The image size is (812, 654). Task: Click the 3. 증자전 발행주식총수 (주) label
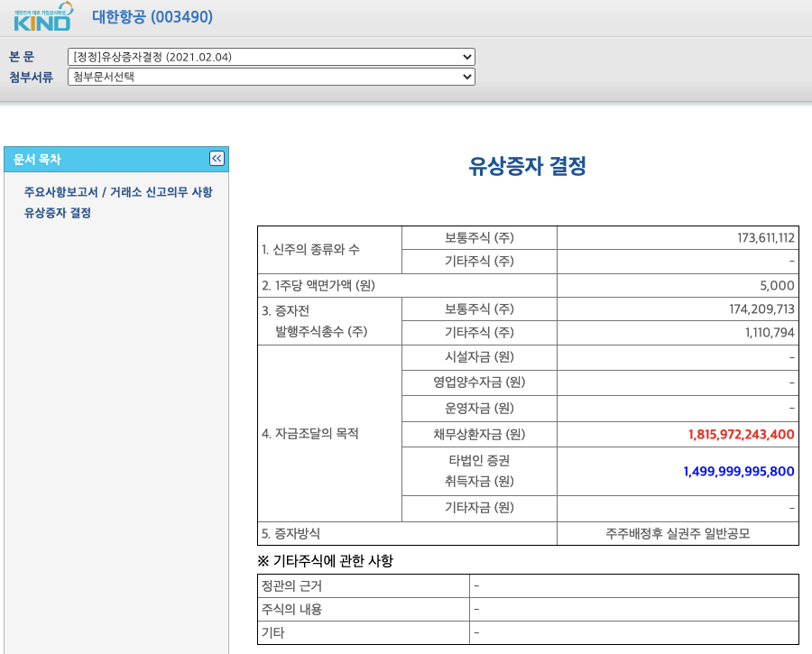coord(314,321)
